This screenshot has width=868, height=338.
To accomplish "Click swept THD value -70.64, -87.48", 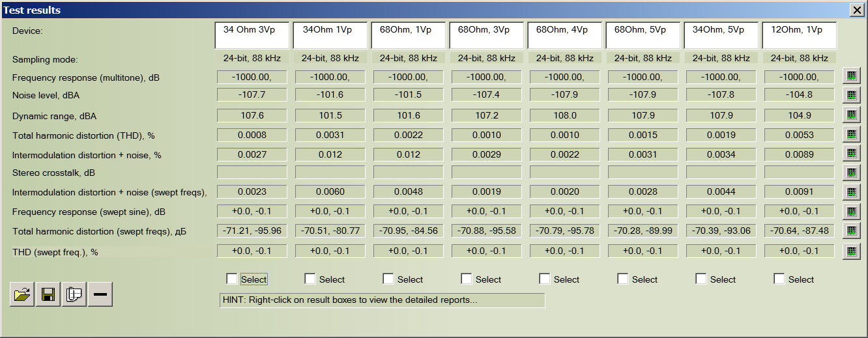I will [x=800, y=231].
